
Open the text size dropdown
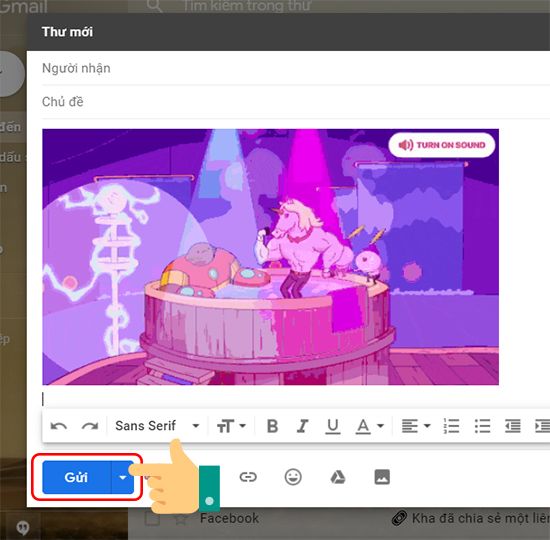coord(231,426)
